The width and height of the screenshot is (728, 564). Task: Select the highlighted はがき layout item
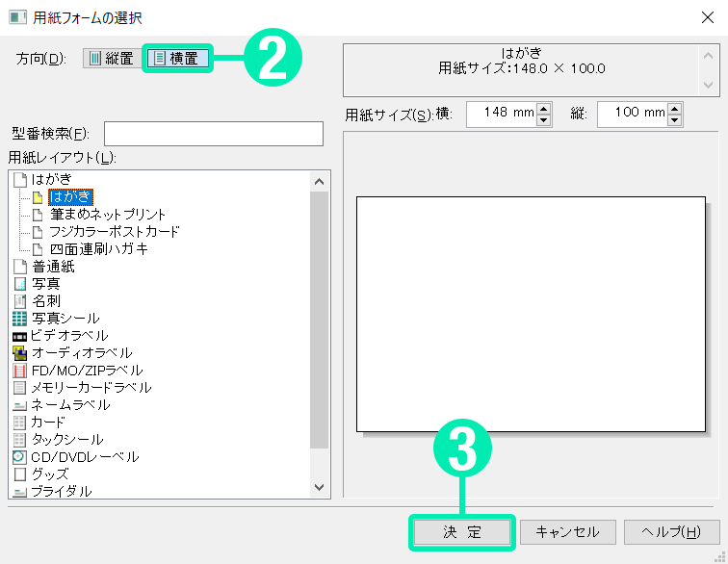(x=70, y=196)
